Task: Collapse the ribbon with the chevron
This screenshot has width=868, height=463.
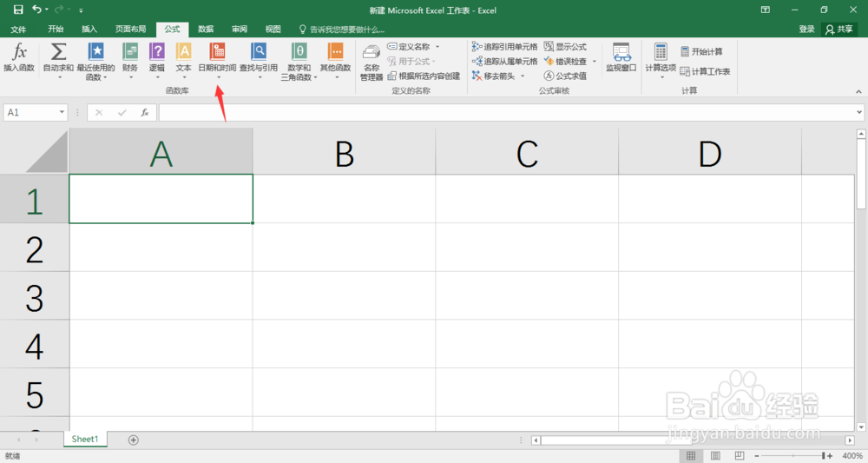Action: (858, 91)
